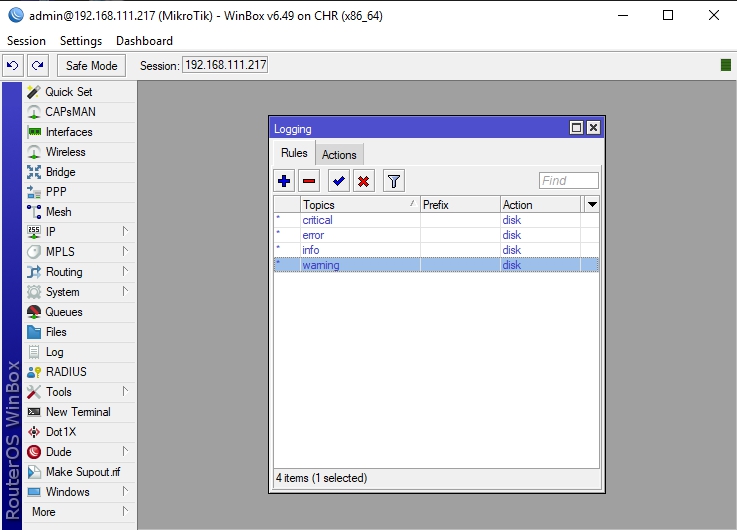Open Dot1X menu
Image resolution: width=737 pixels, height=530 pixels.
(x=80, y=432)
